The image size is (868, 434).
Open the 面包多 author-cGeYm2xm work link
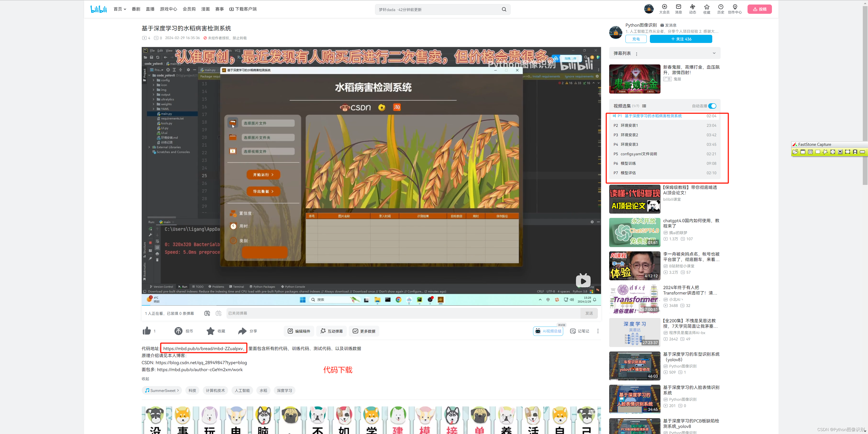click(x=200, y=370)
